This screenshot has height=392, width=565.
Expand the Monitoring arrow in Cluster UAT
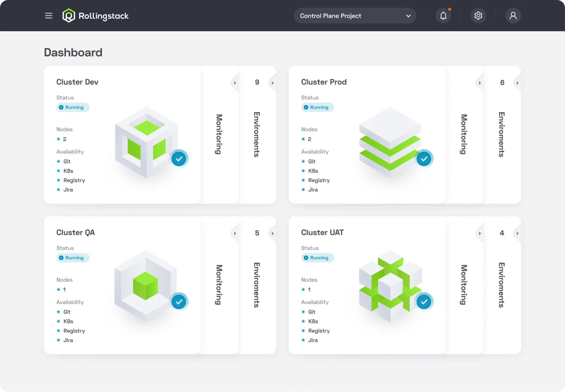(480, 233)
